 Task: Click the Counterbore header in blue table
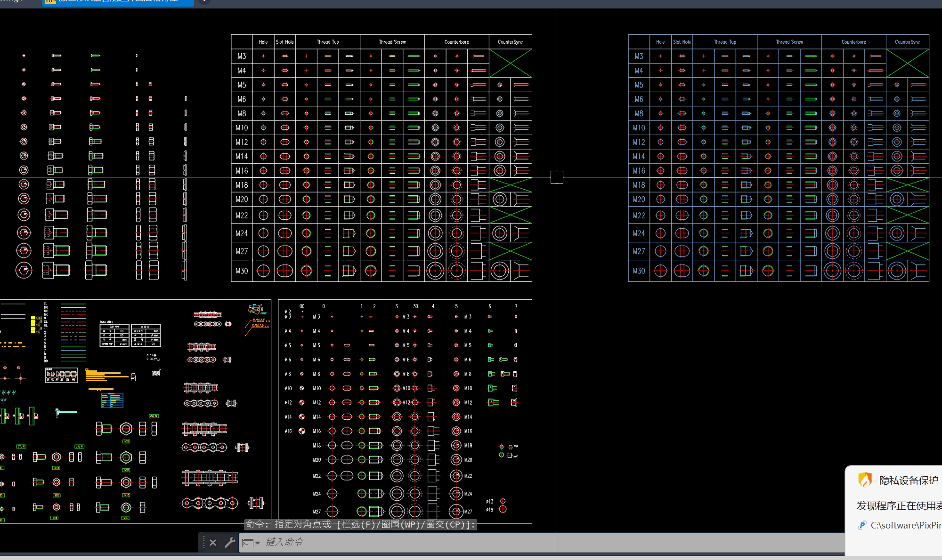tap(853, 42)
